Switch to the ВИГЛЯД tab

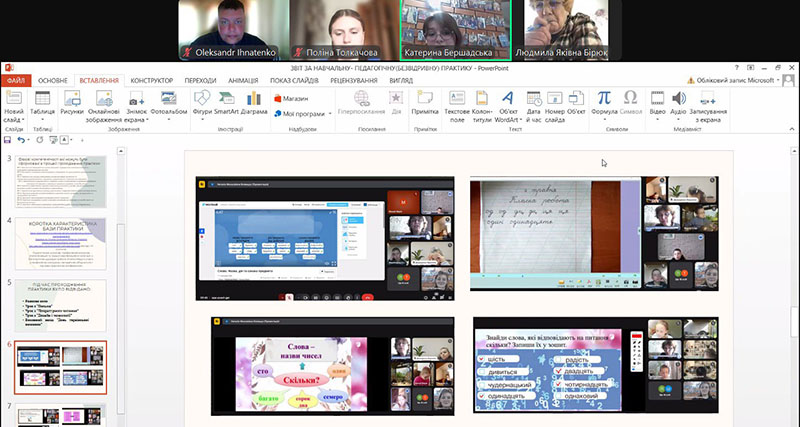pyautogui.click(x=401, y=81)
